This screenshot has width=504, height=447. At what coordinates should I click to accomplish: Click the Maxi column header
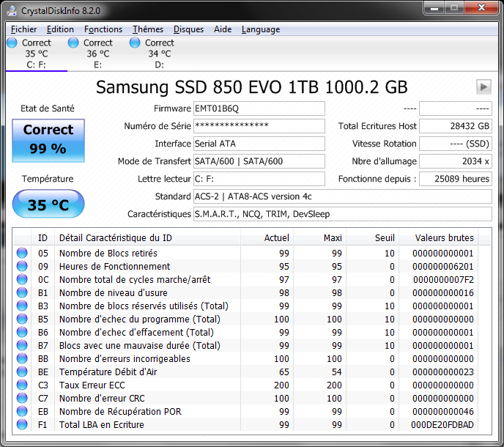[320, 237]
